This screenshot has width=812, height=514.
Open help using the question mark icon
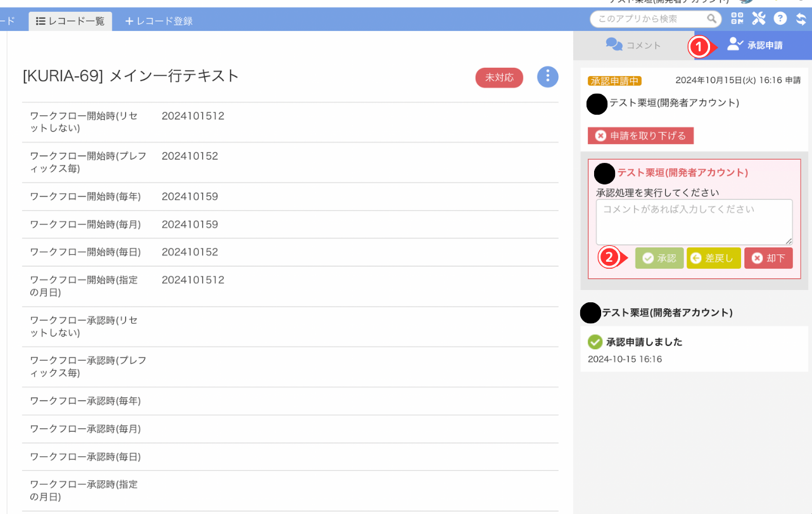[780, 18]
